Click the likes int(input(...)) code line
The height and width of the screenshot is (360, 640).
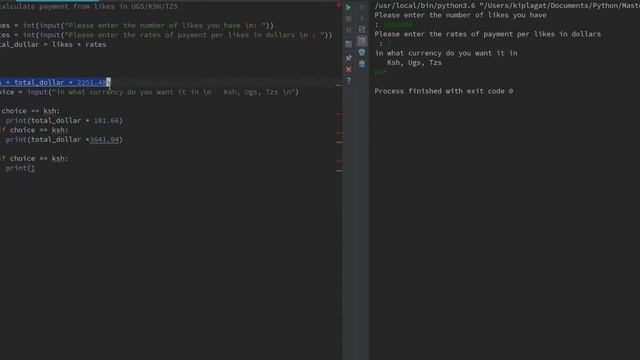(137, 25)
